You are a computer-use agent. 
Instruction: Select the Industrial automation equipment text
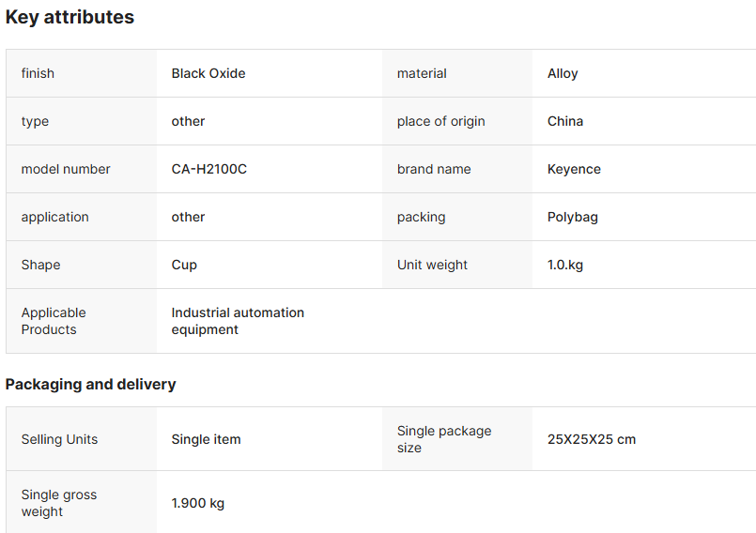pyautogui.click(x=238, y=321)
